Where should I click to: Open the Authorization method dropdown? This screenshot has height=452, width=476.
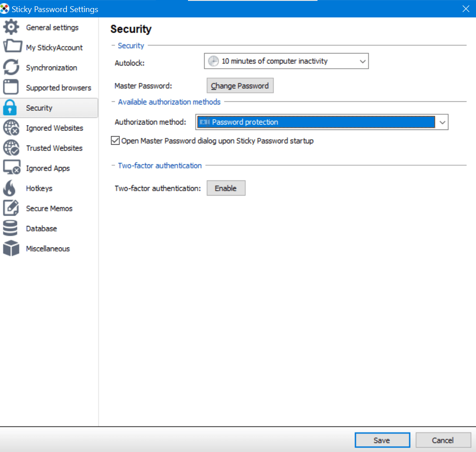click(x=442, y=122)
